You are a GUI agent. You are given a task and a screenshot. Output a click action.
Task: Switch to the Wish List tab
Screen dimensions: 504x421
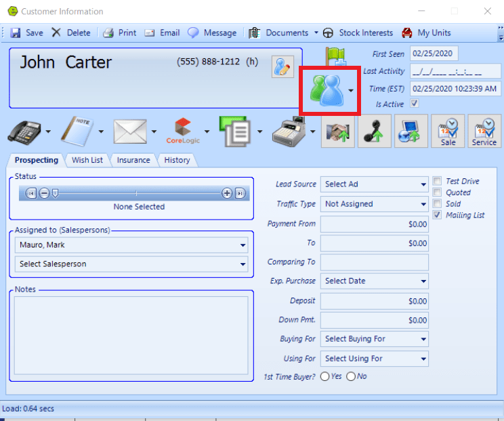coord(87,160)
